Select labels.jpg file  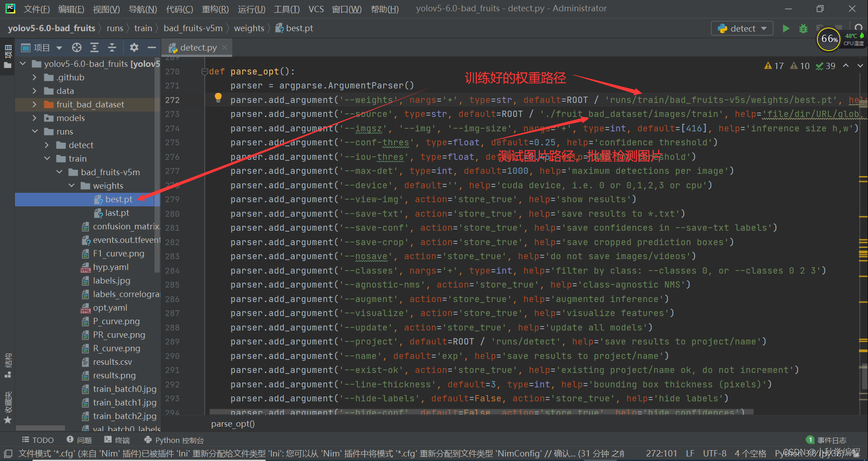click(x=112, y=280)
